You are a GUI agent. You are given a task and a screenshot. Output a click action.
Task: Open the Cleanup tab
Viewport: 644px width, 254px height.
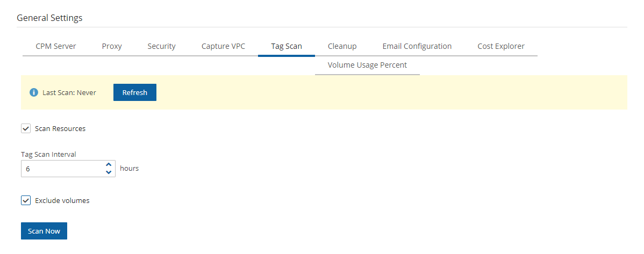coord(342,46)
